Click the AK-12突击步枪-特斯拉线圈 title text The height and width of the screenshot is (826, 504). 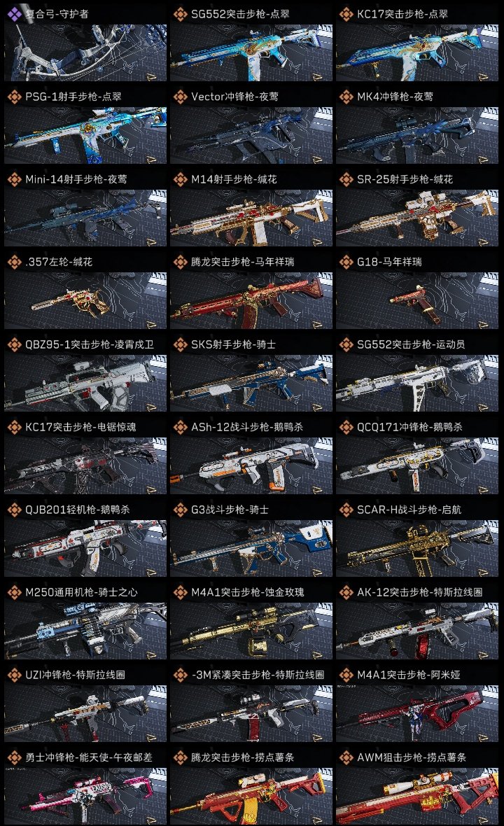click(x=420, y=592)
